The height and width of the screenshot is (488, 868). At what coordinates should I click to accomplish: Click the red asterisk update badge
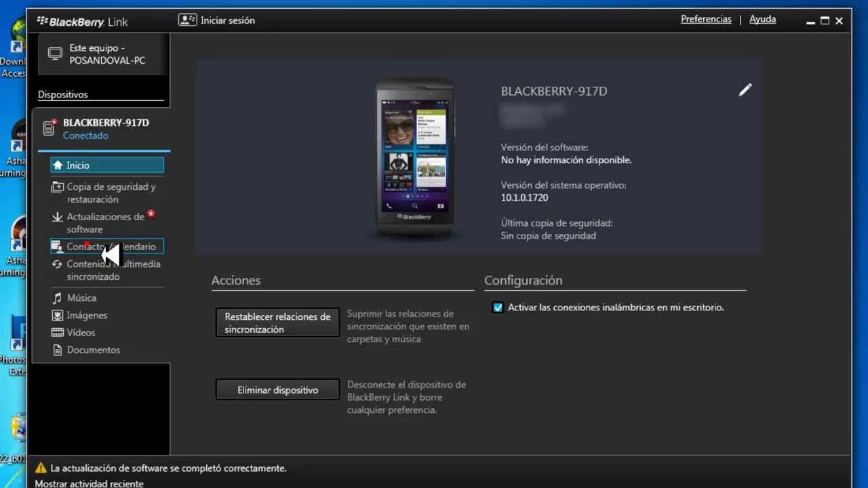coord(151,213)
